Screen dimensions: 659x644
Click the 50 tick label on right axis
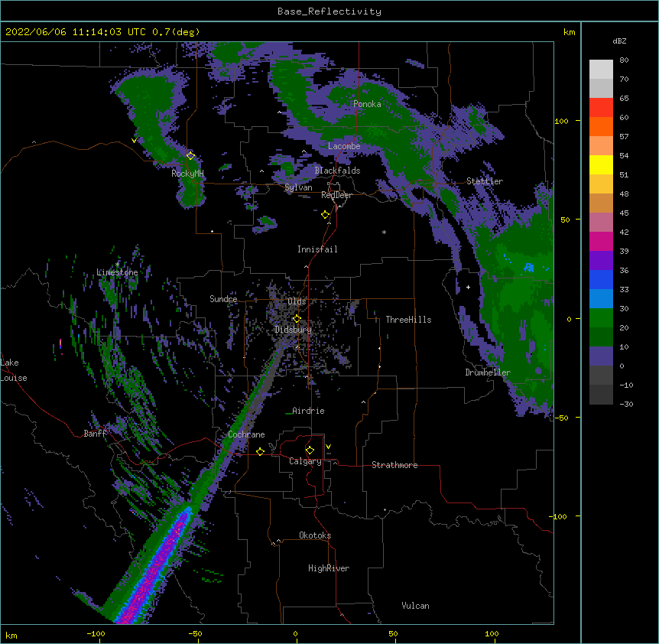(x=565, y=220)
